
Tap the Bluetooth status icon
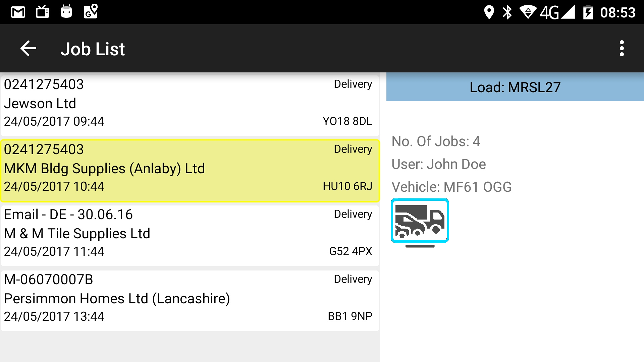click(x=507, y=12)
